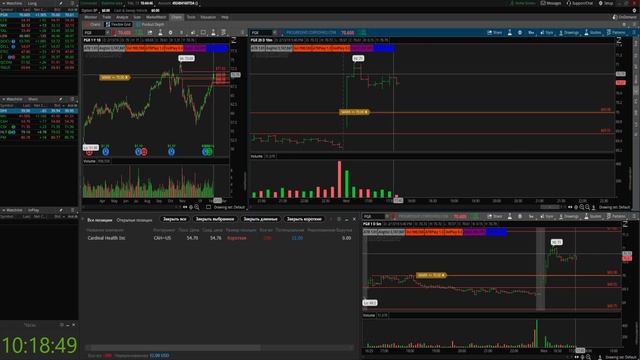Open Patterns menu of upper right chart
Viewport: 640px width, 360px height.
pos(616,32)
